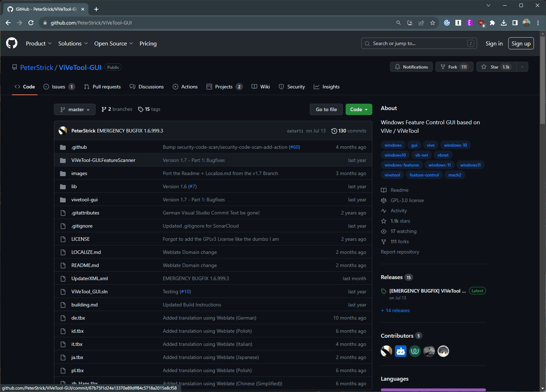546x392 pixels.
Task: Click Sign in
Action: coord(494,43)
